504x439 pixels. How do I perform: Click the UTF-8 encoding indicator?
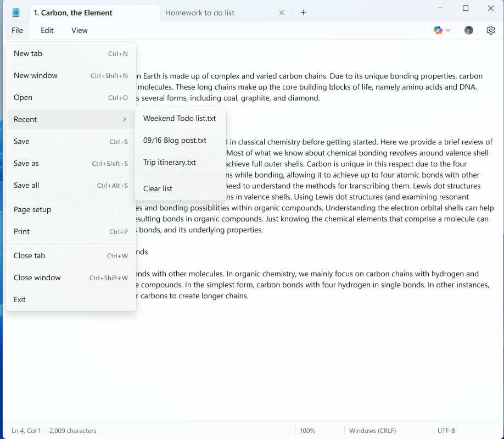446,431
